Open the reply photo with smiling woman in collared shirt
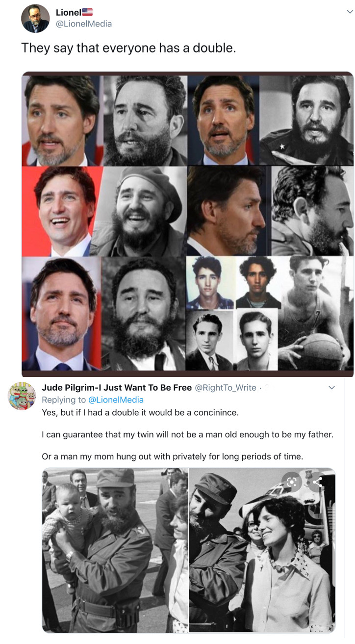 point(262,550)
